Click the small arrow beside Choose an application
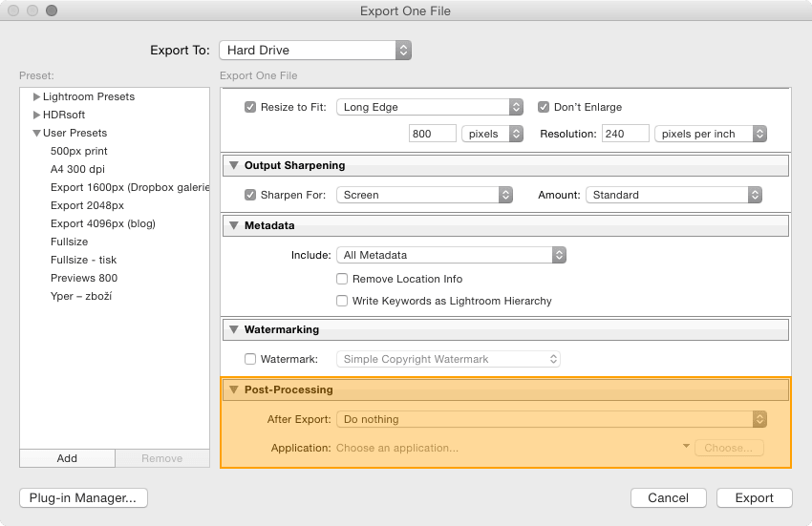 [x=686, y=446]
